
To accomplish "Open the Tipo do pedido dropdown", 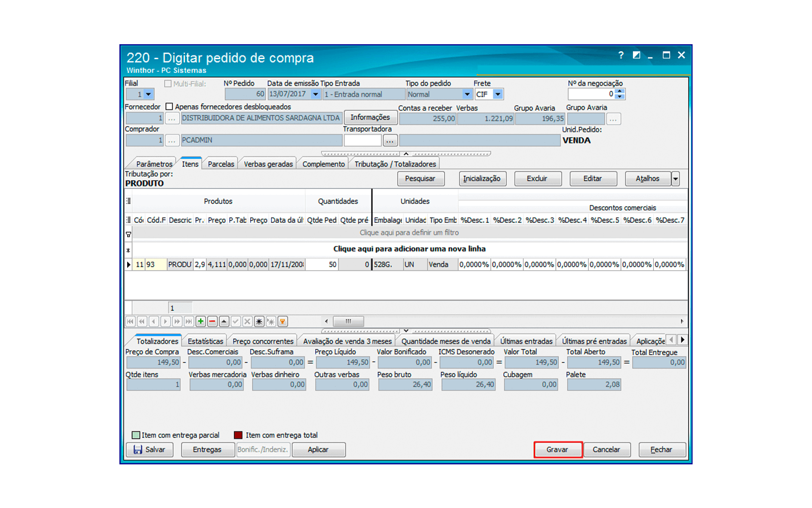I will (467, 94).
